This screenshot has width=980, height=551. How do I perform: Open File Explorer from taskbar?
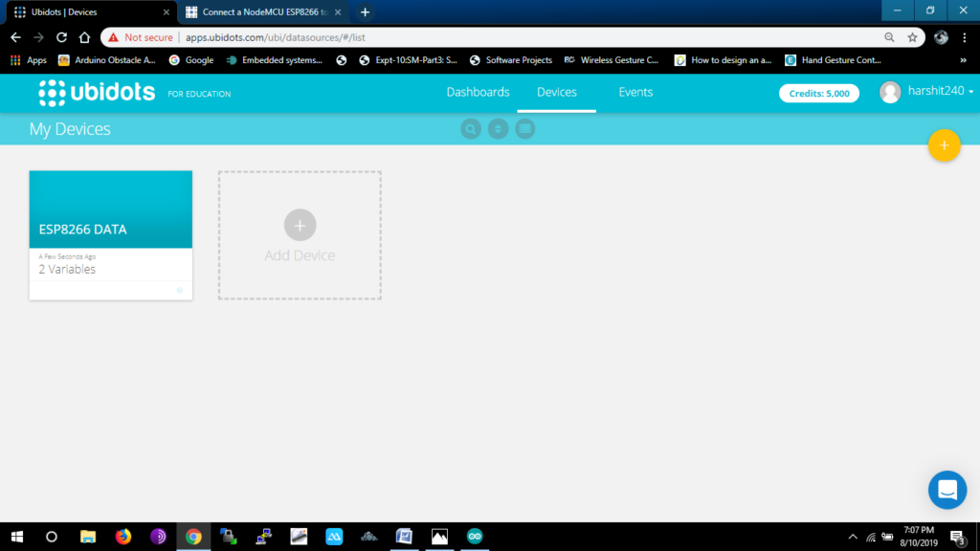click(x=87, y=537)
